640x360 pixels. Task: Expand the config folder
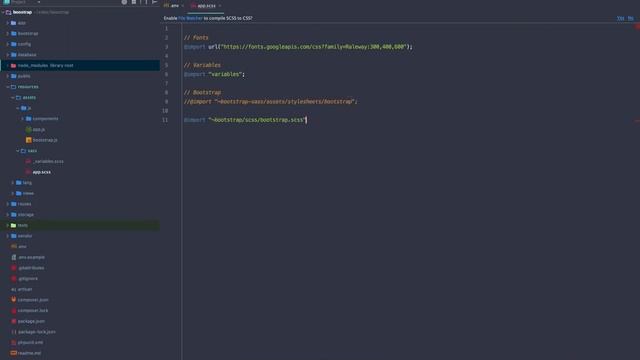8,44
